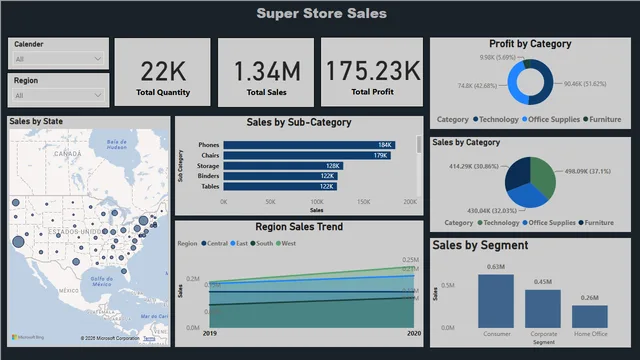Click the West region legend item
Image resolution: width=640 pixels, height=360 pixels.
click(x=286, y=243)
